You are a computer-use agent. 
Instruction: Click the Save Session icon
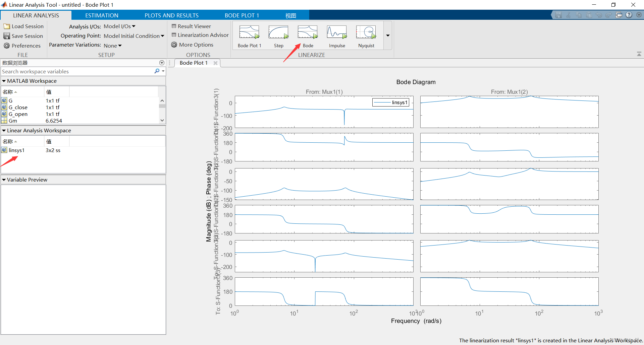pos(7,36)
